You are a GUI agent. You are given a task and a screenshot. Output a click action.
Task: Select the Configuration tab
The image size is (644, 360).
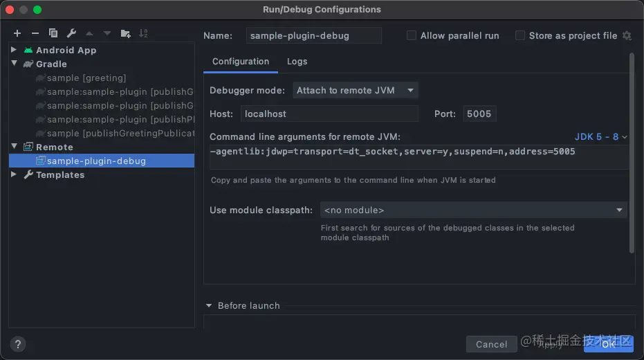click(241, 62)
